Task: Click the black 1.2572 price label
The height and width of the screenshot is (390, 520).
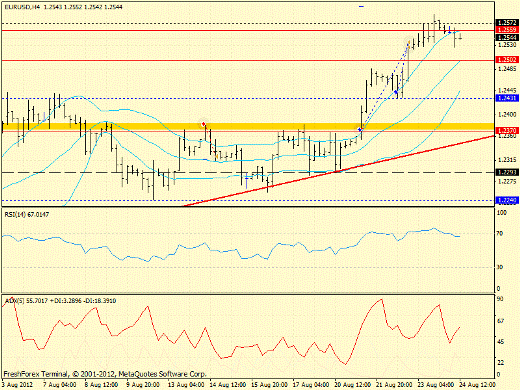Action: (507, 23)
